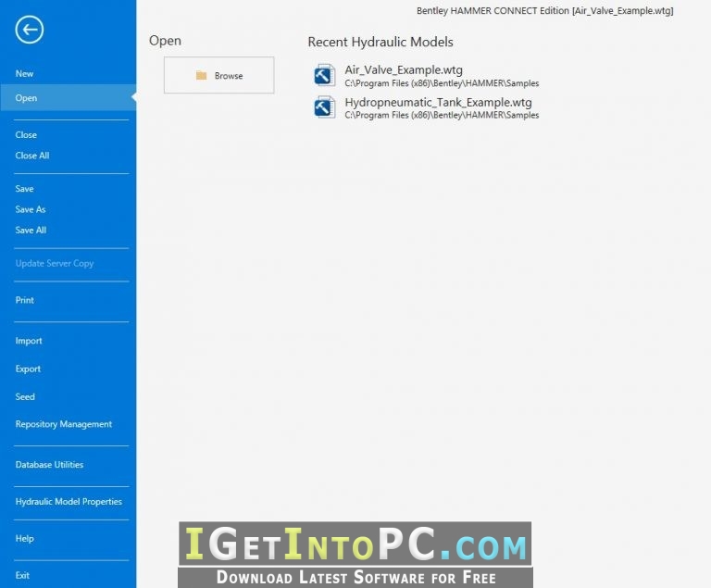Open the Air_Valve_Example.wtg recent model name
This screenshot has height=588, width=711.
(x=404, y=69)
